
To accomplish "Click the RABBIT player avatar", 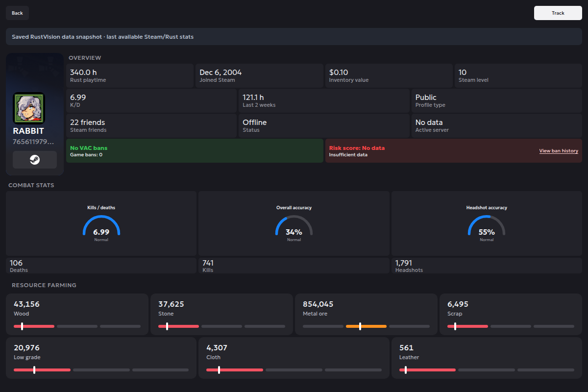I will [29, 108].
